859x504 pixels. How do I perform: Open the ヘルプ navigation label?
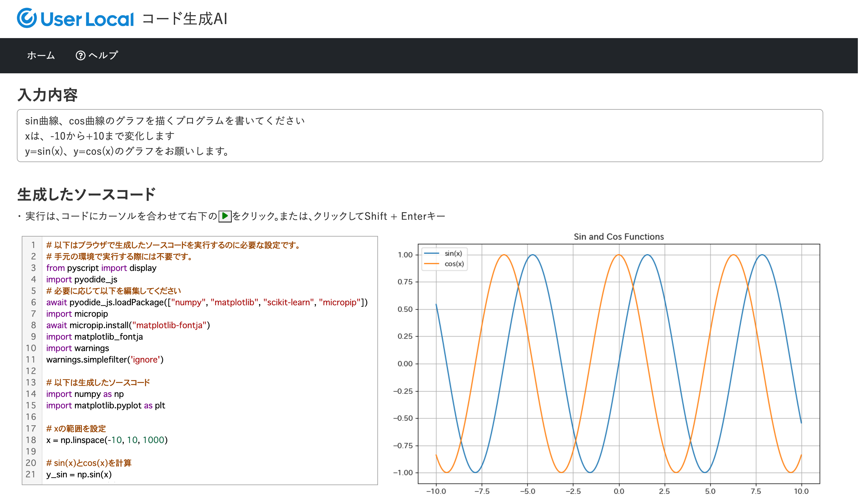[103, 56]
